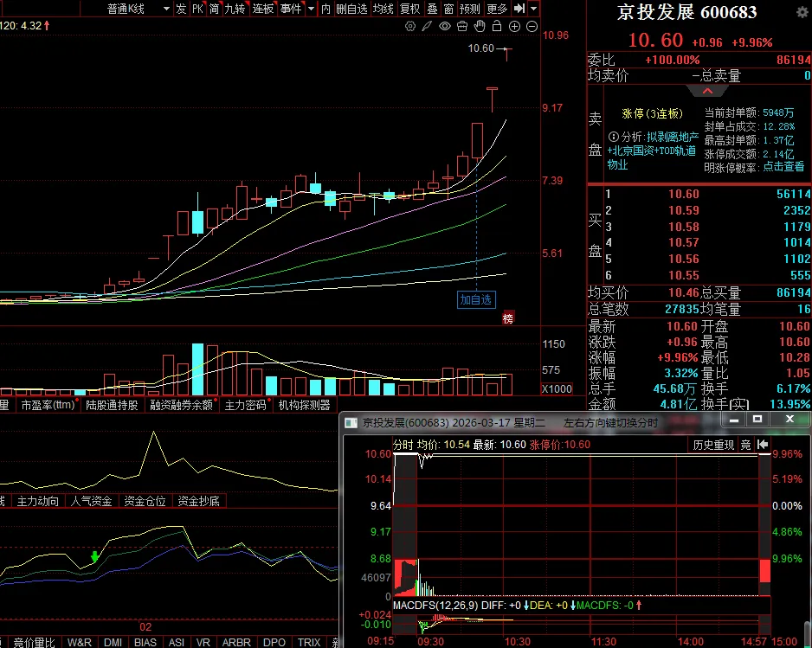Select the 资金抄底 tab
This screenshot has height=648, width=812.
click(x=198, y=501)
